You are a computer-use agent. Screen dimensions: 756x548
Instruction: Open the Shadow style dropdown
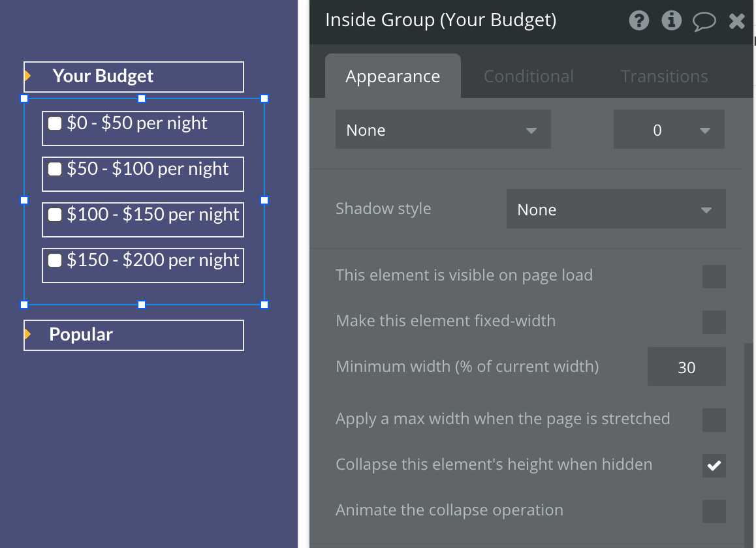tap(616, 209)
